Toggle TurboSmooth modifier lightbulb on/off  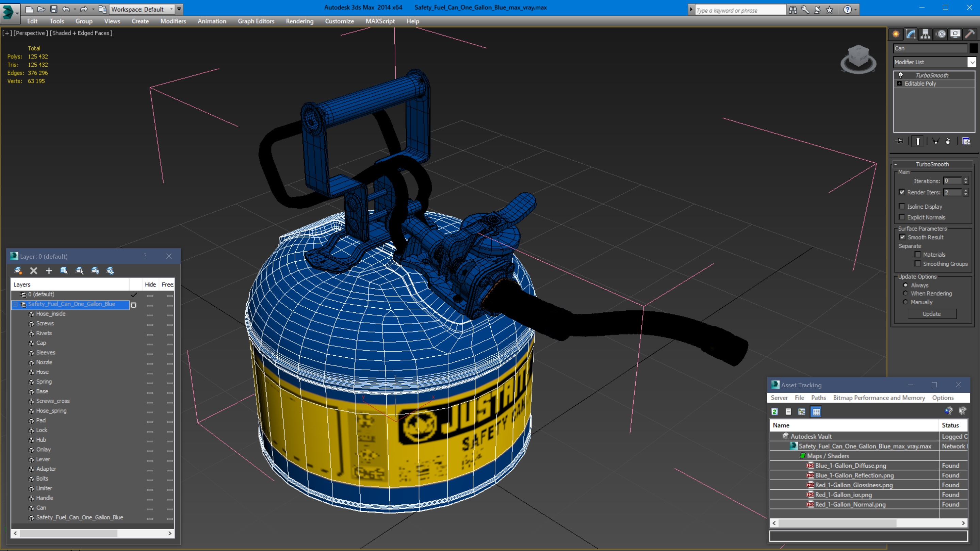pos(900,75)
